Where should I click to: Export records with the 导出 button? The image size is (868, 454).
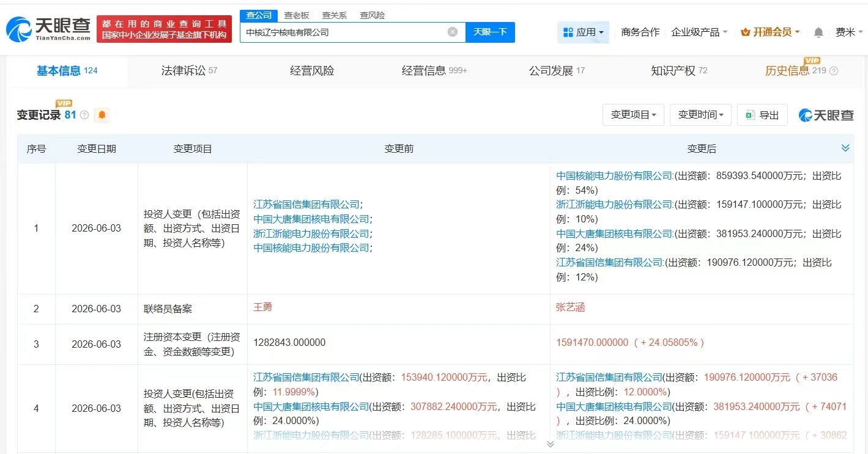click(x=762, y=115)
